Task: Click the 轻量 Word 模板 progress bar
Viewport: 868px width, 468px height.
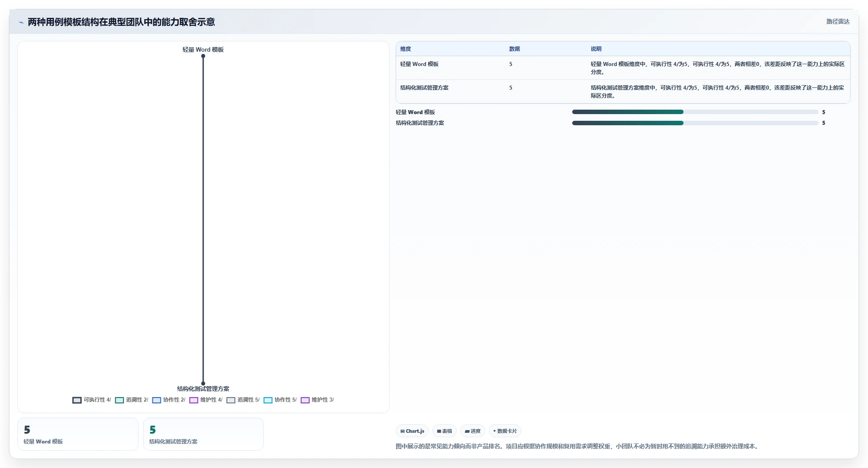Action: click(695, 112)
